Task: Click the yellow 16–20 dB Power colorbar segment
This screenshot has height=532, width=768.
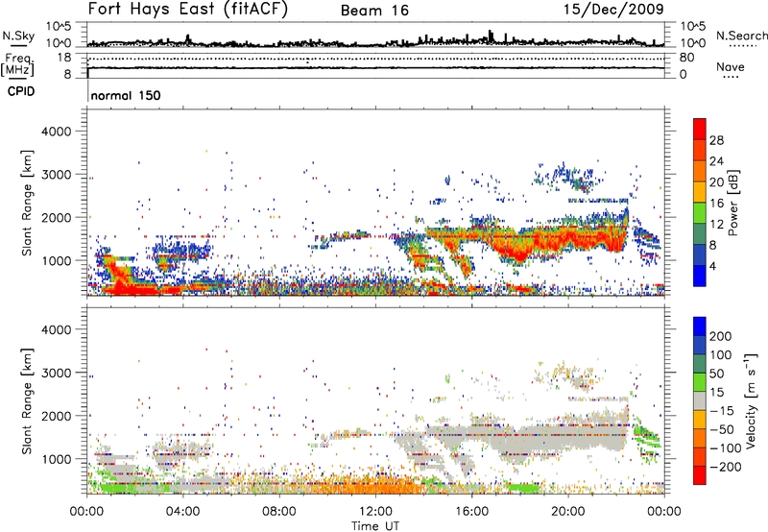Action: [700, 192]
